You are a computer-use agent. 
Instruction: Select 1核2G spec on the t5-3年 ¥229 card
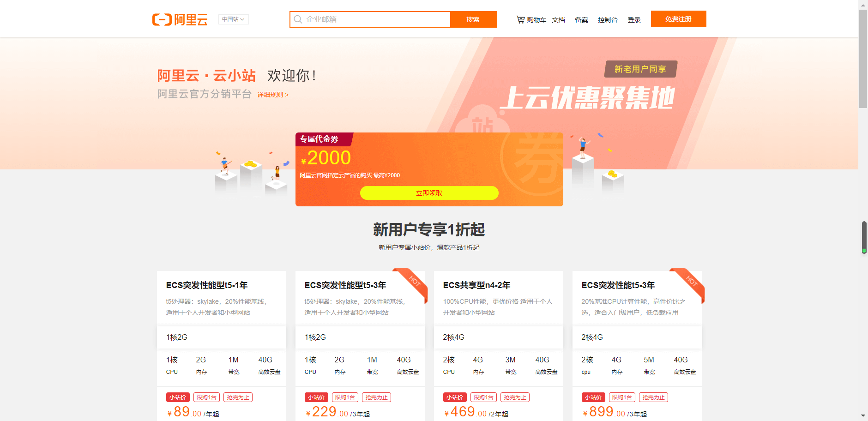tap(360, 337)
